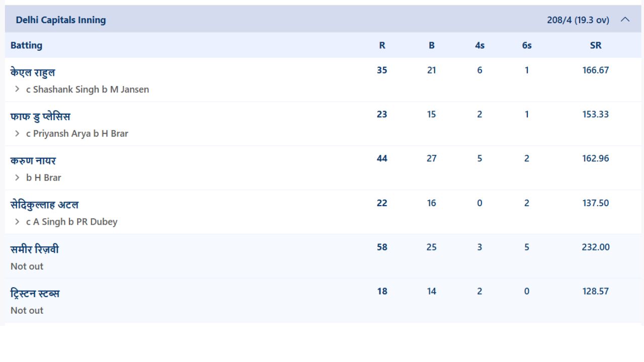Open ट्रिस्टन स्टब्स player name link
Screen dimensions: 644x362
pos(35,294)
